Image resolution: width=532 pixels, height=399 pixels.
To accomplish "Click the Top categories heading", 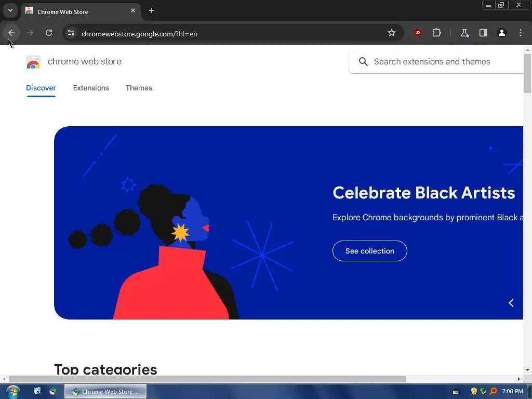I will click(x=105, y=369).
